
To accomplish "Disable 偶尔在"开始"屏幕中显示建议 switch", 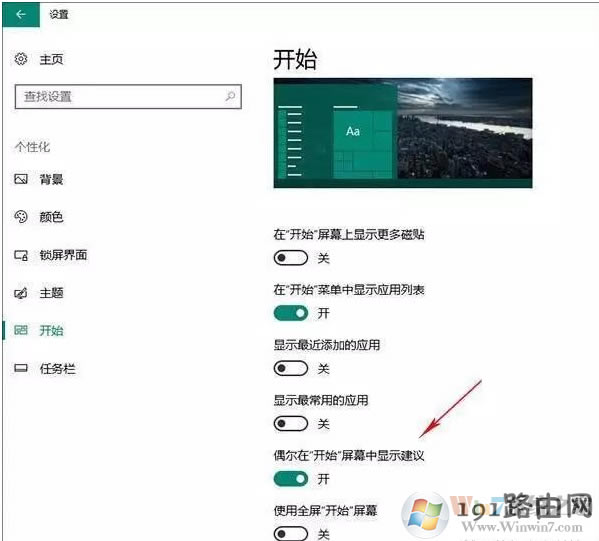I will point(291,479).
